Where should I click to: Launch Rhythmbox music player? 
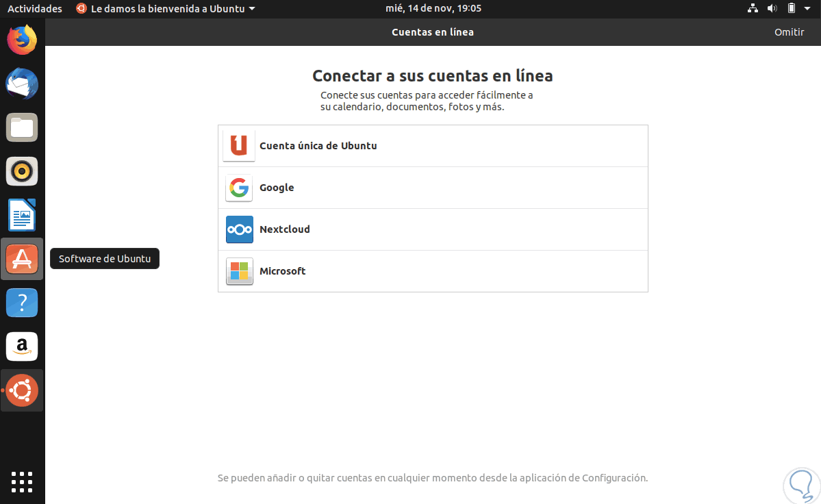click(22, 171)
